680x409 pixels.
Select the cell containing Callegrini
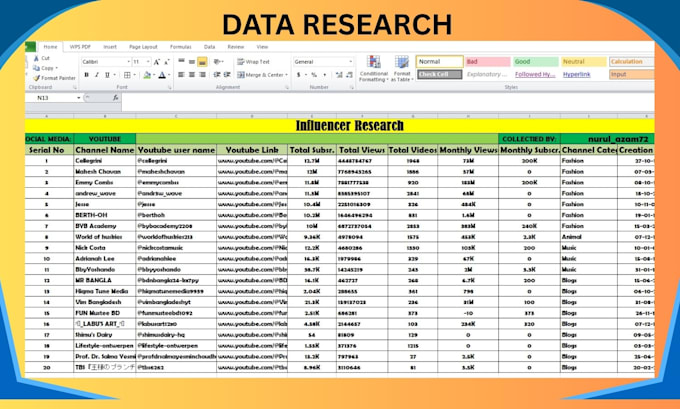point(105,160)
